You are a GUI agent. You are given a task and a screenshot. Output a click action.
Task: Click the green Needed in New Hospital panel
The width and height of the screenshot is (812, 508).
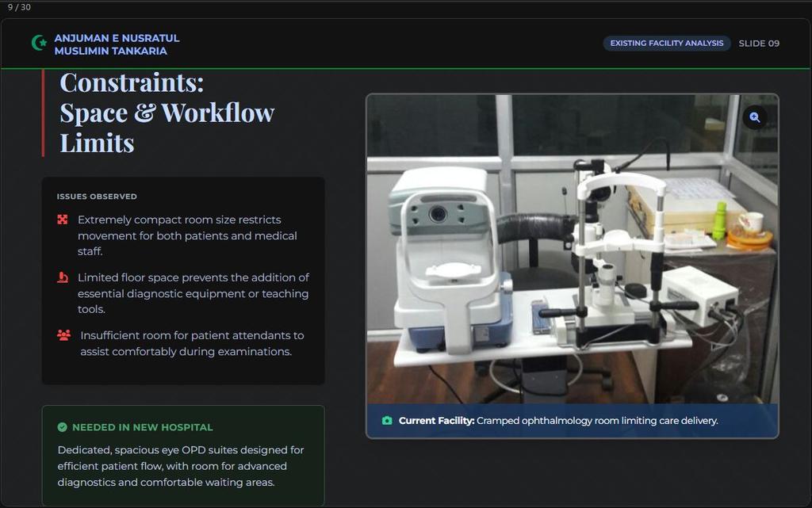coord(182,456)
